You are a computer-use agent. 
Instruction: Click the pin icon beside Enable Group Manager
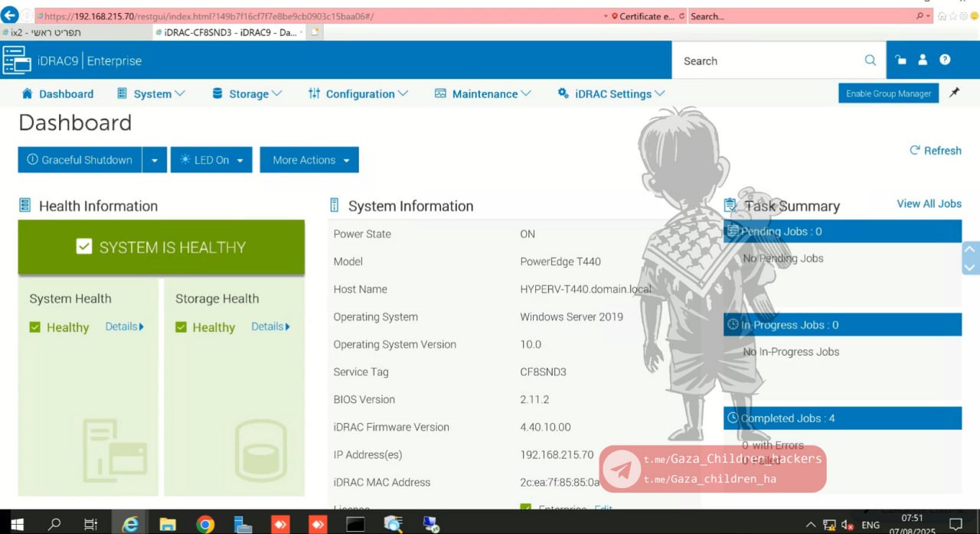954,93
